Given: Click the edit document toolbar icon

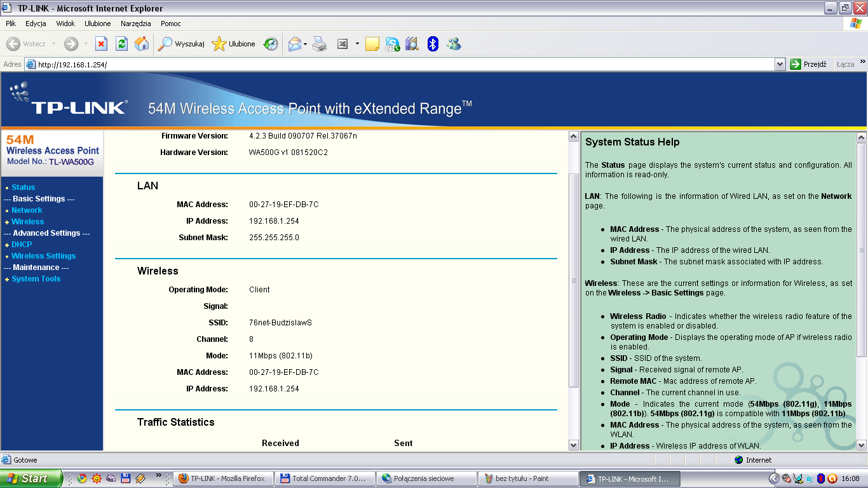Looking at the screenshot, I should point(342,44).
